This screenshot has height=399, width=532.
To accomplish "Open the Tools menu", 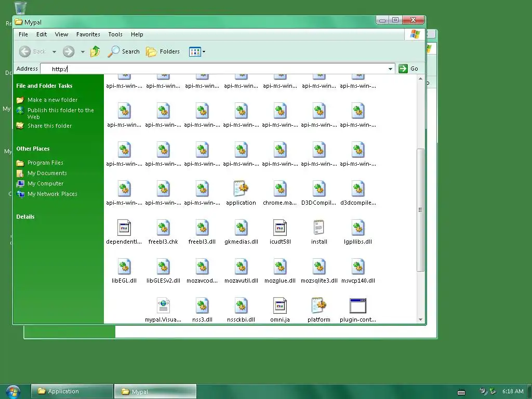I will [x=115, y=34].
